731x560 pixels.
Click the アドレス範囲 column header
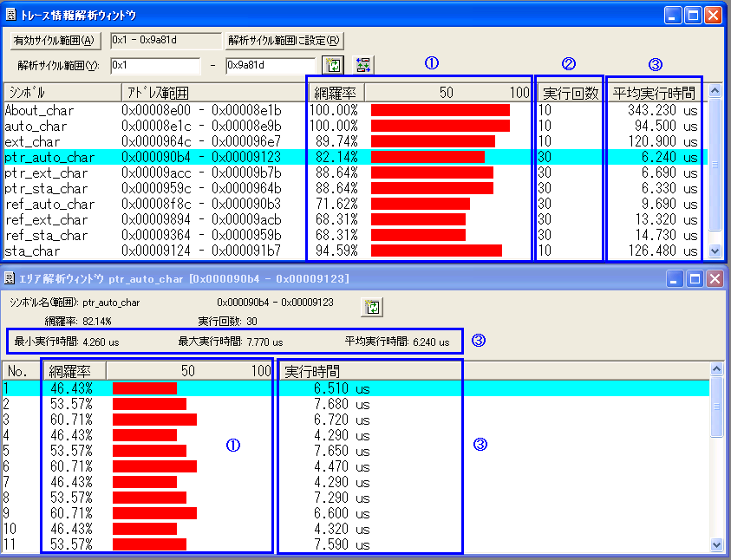pyautogui.click(x=212, y=93)
